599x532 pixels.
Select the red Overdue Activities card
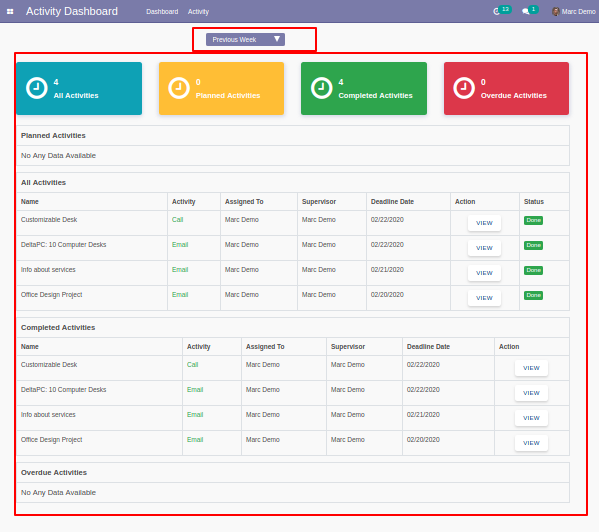(506, 89)
